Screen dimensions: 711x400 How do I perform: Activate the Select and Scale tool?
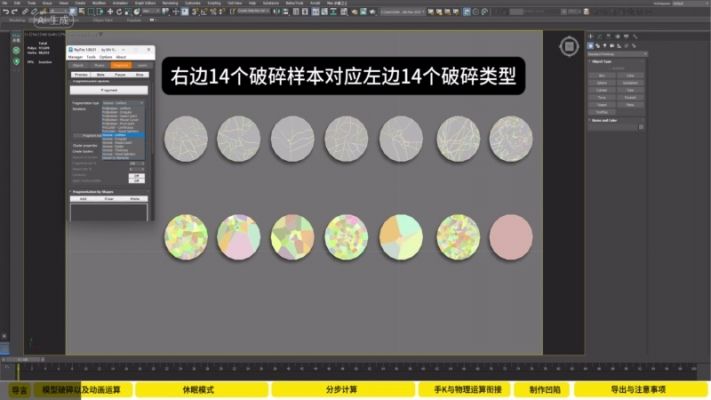[127, 12]
